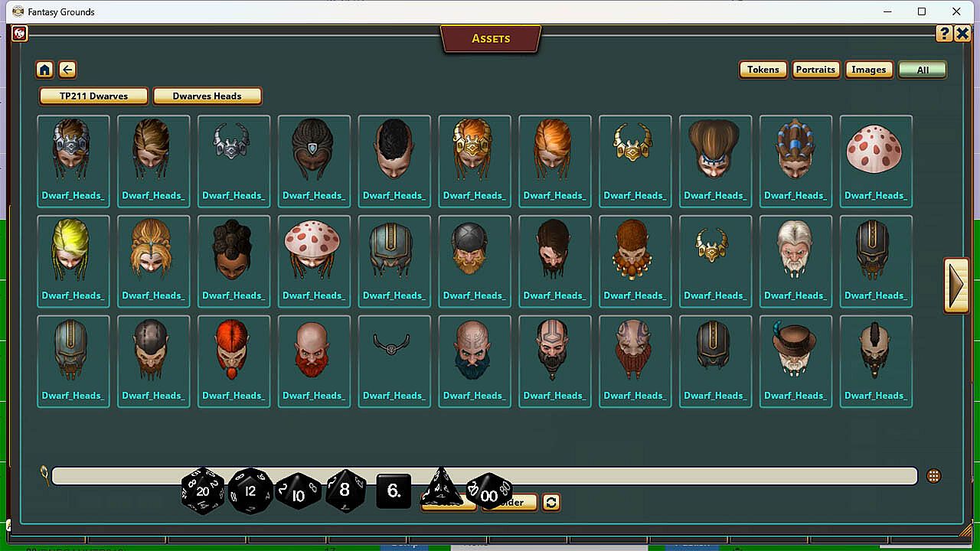Select the brown hat with teal feather

coord(796,362)
